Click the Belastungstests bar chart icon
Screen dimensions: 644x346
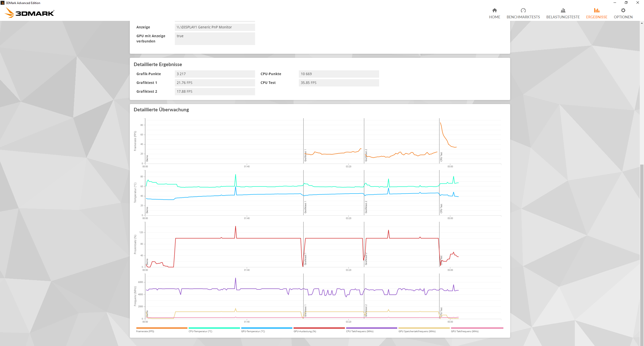(563, 10)
